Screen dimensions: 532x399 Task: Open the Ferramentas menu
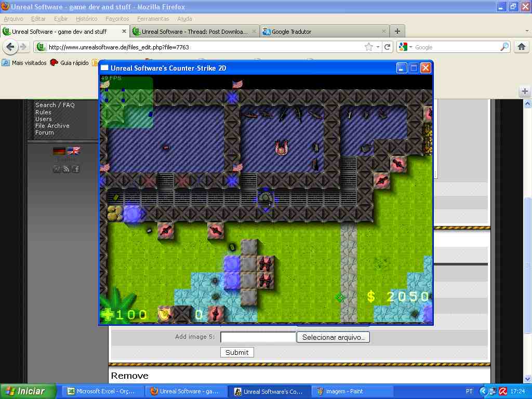click(x=153, y=19)
